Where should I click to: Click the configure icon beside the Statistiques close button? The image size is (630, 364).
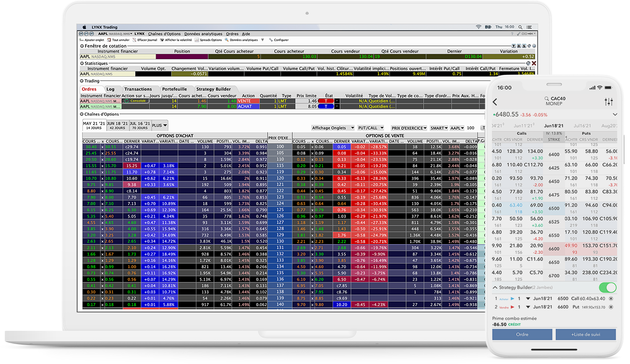click(528, 63)
